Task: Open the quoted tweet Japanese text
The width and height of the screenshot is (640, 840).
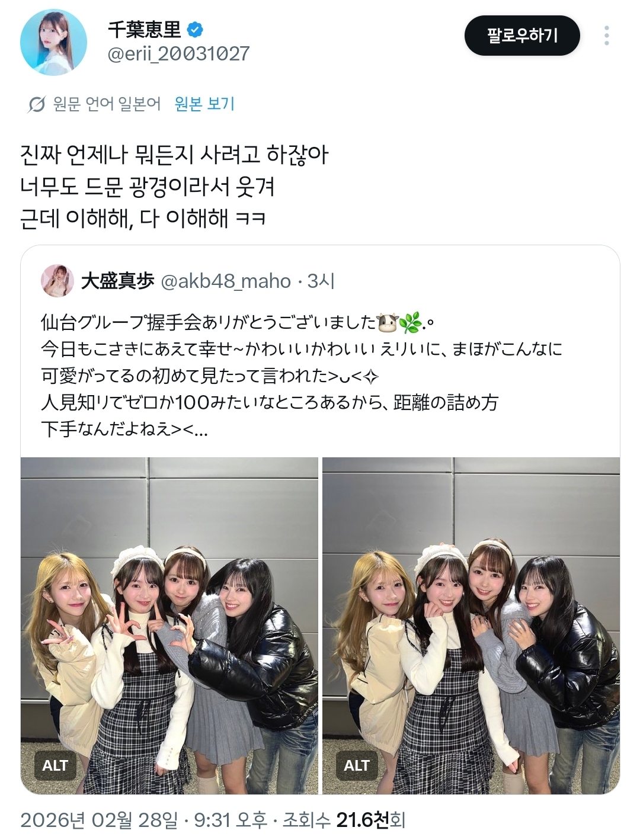Action: (302, 375)
